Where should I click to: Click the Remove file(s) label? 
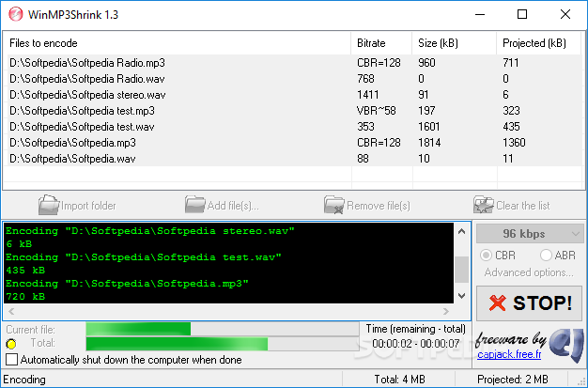coord(379,206)
